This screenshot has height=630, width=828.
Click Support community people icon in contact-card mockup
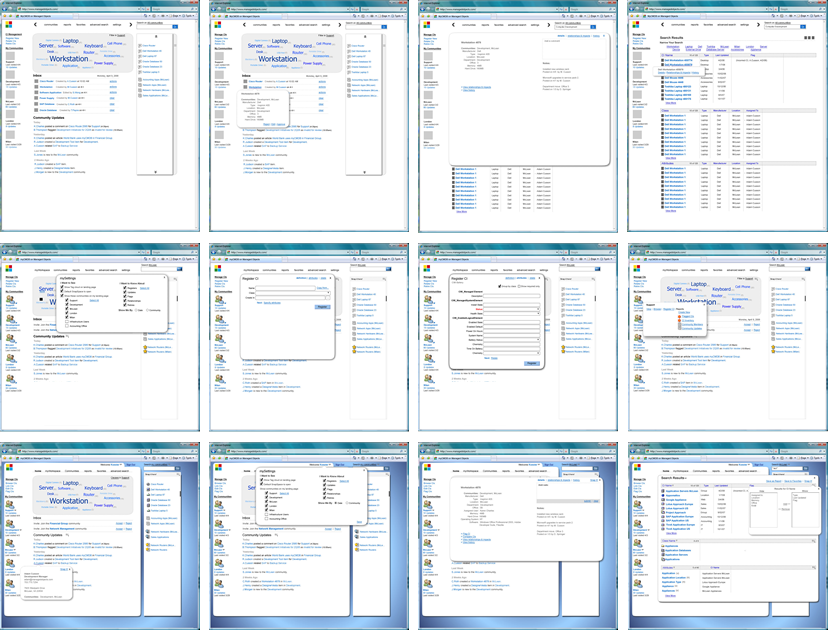click(10, 505)
